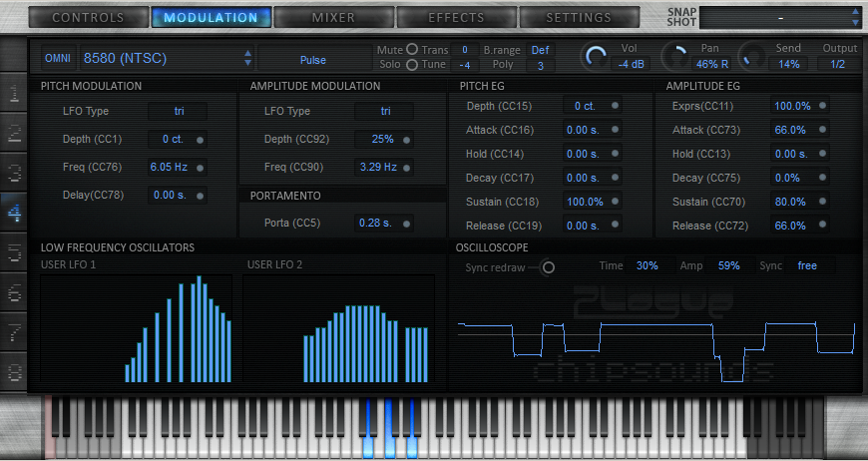Change Pitch Modulation LFO Type tri
The image size is (868, 461).
(x=179, y=111)
